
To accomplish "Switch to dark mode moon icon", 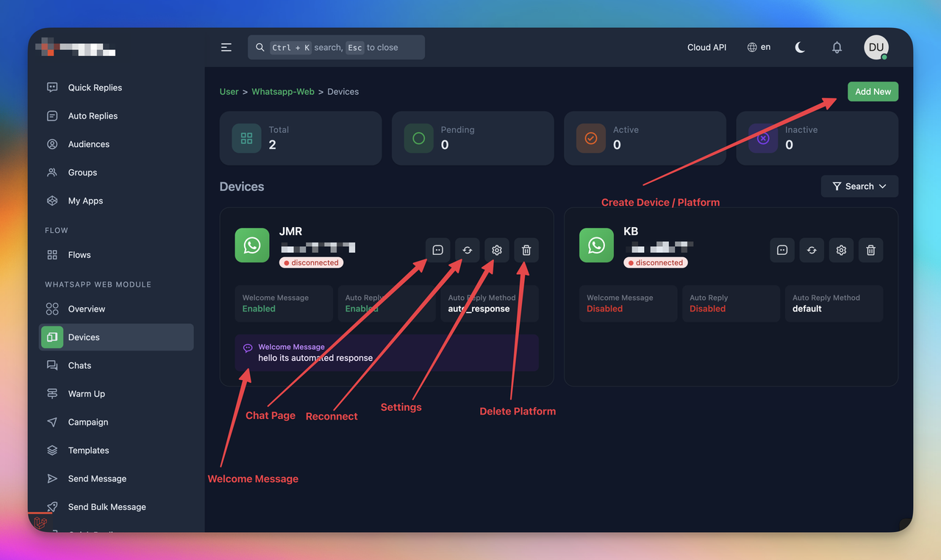I will [800, 47].
